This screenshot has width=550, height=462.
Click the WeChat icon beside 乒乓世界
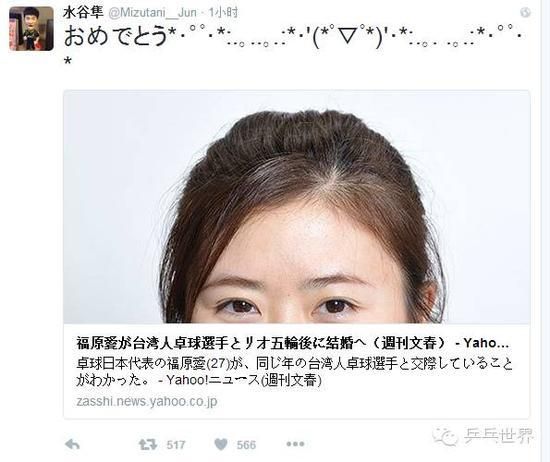coord(445,436)
